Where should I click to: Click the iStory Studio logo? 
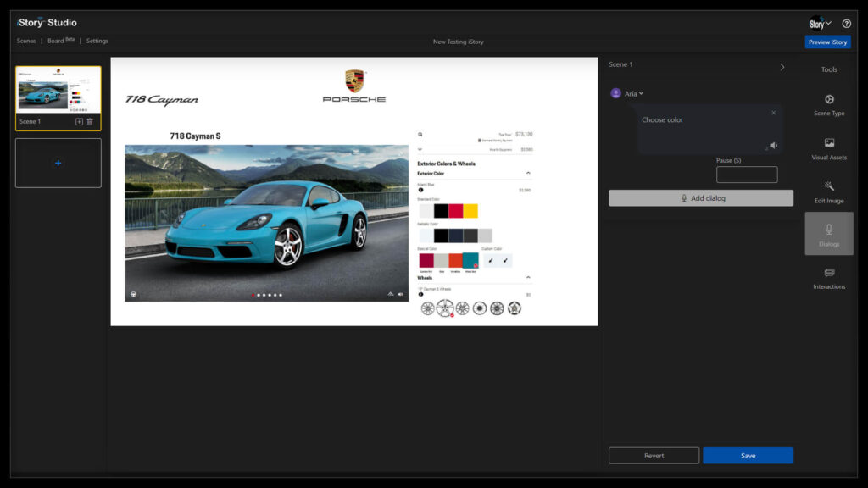(47, 23)
